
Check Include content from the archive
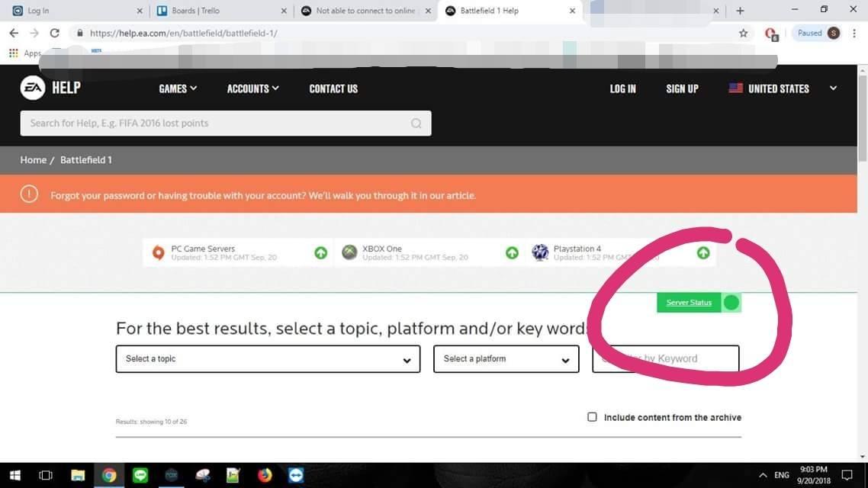592,416
